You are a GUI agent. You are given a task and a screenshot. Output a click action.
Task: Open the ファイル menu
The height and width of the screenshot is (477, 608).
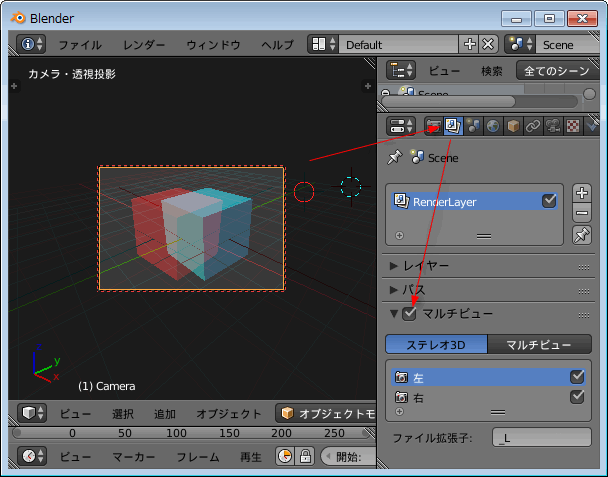pos(80,45)
